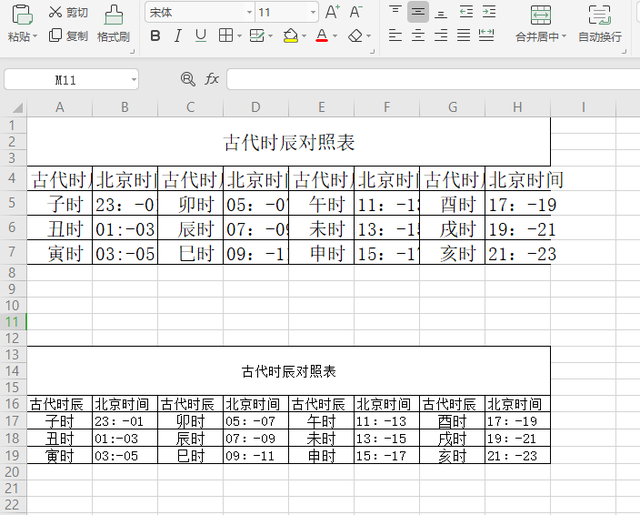Toggle Auto Wrap (自动换行)

[x=600, y=24]
